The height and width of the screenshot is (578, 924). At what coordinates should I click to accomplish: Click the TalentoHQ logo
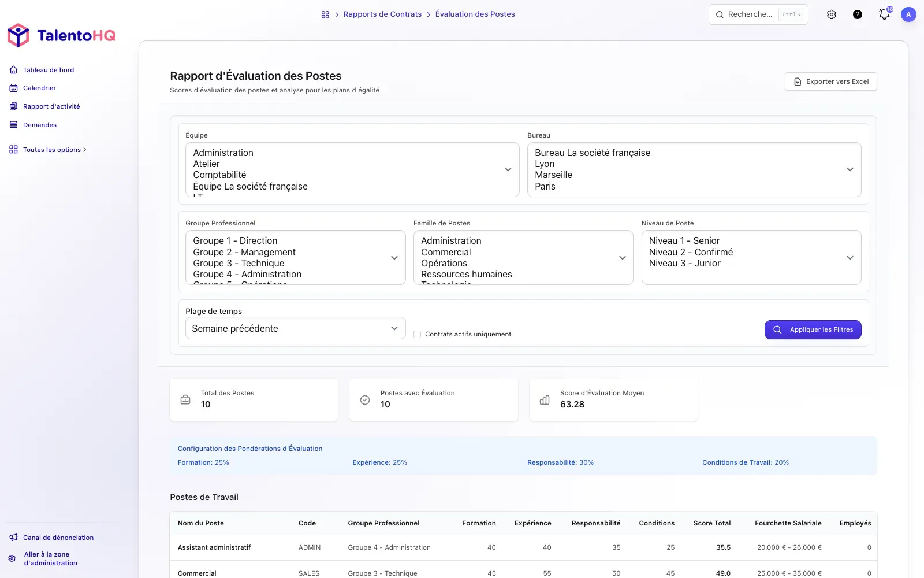tap(61, 35)
